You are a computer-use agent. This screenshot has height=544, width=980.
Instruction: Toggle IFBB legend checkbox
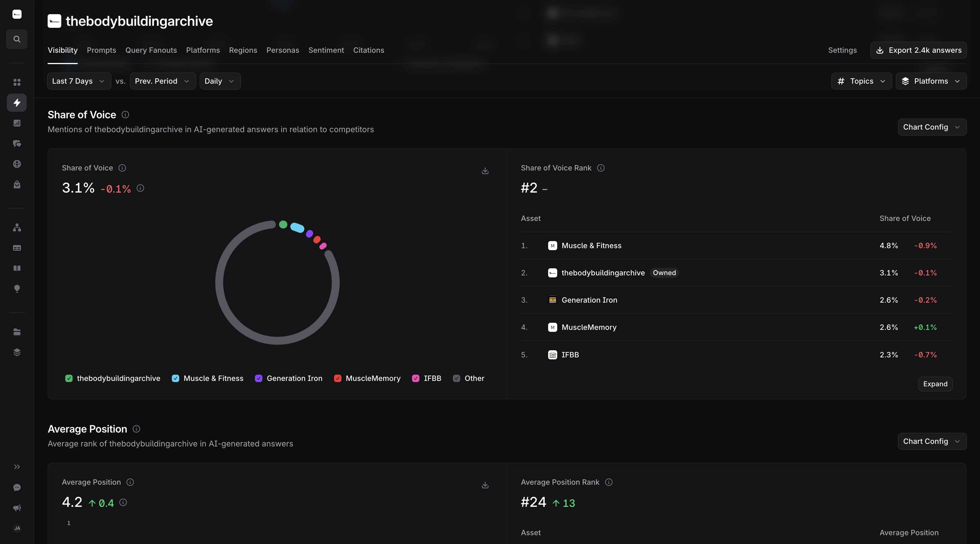point(416,379)
